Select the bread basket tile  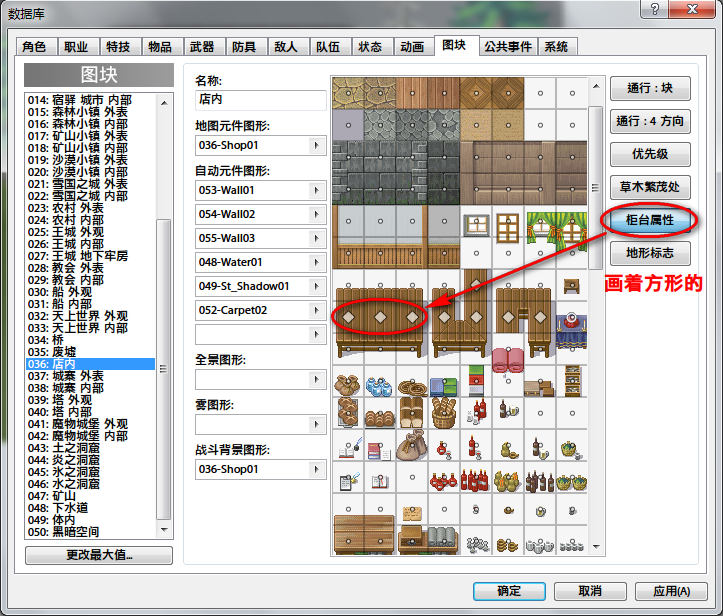444,413
